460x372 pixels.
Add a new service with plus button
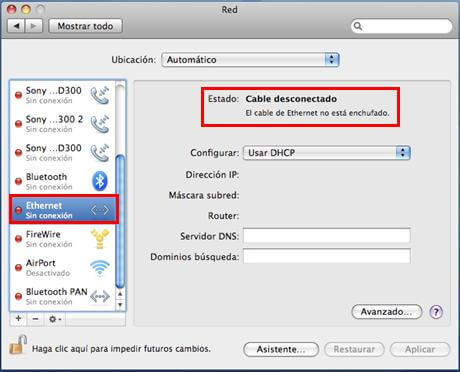point(18,319)
